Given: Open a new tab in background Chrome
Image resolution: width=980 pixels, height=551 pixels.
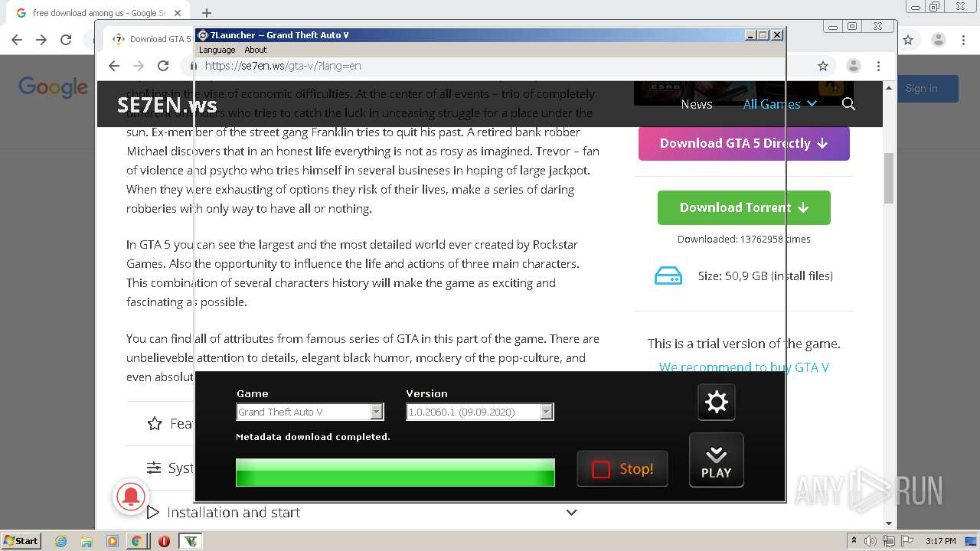Looking at the screenshot, I should (x=206, y=13).
